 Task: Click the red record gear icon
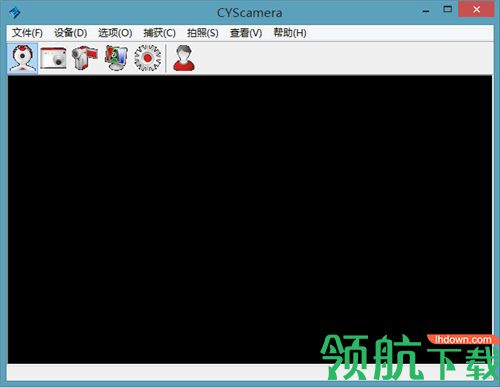[x=148, y=58]
